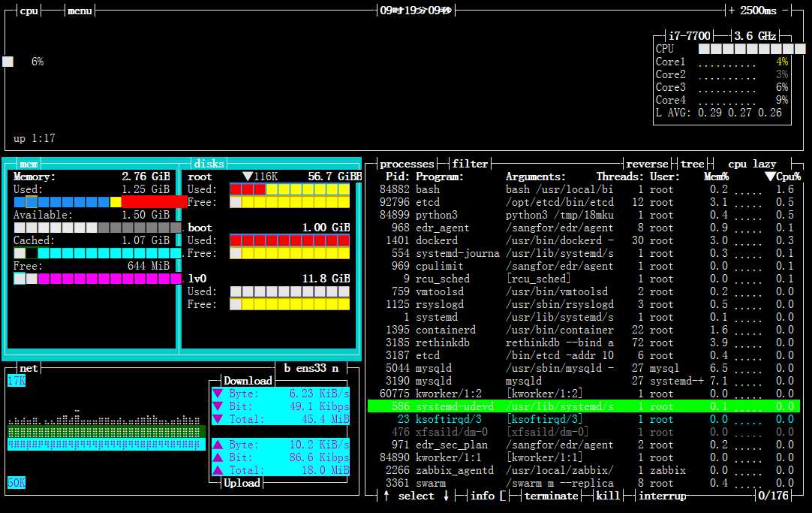Click the Available 1.50 GiB value
This screenshot has width=812, height=513.
tap(146, 215)
